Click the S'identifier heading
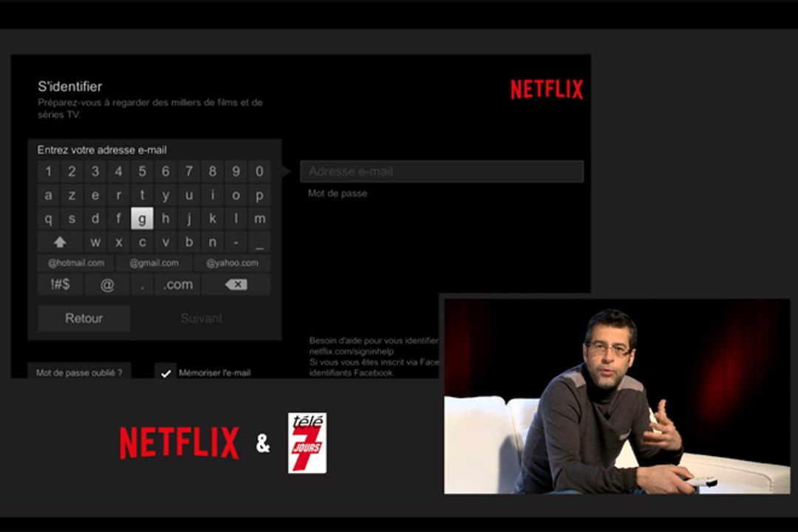This screenshot has height=532, width=798. point(69,86)
